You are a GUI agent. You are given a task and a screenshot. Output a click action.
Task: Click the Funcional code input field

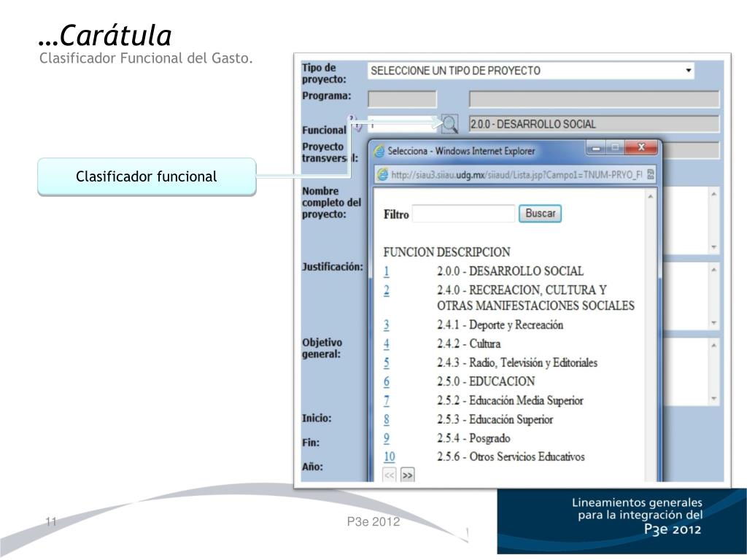[x=403, y=124]
